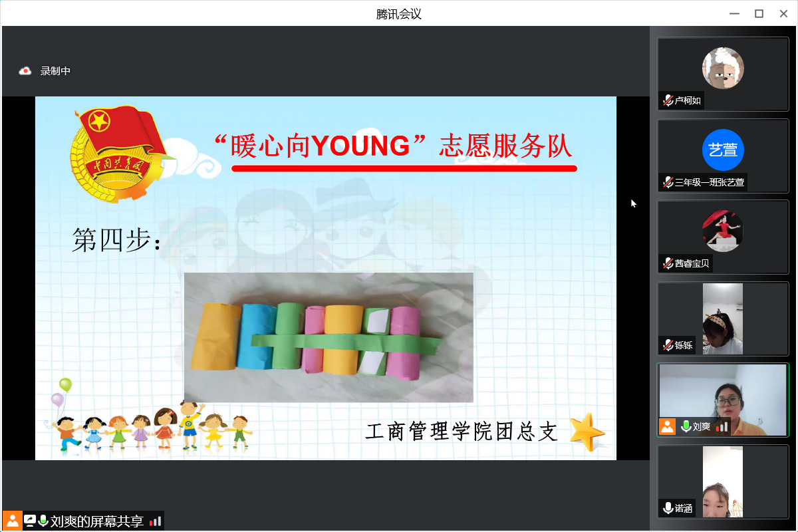Click the muted microphone icon beside 铄铄
The height and width of the screenshot is (532, 798).
[x=668, y=345]
